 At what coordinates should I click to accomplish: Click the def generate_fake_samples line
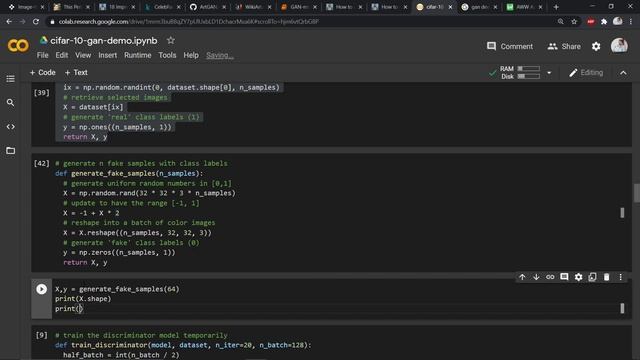coord(129,173)
